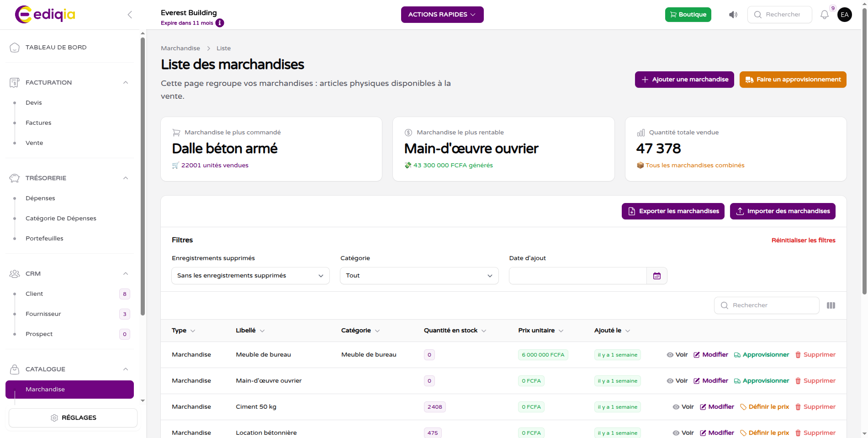The width and height of the screenshot is (868, 438).
Task: Click the Facturation invoice icon
Action: [15, 83]
